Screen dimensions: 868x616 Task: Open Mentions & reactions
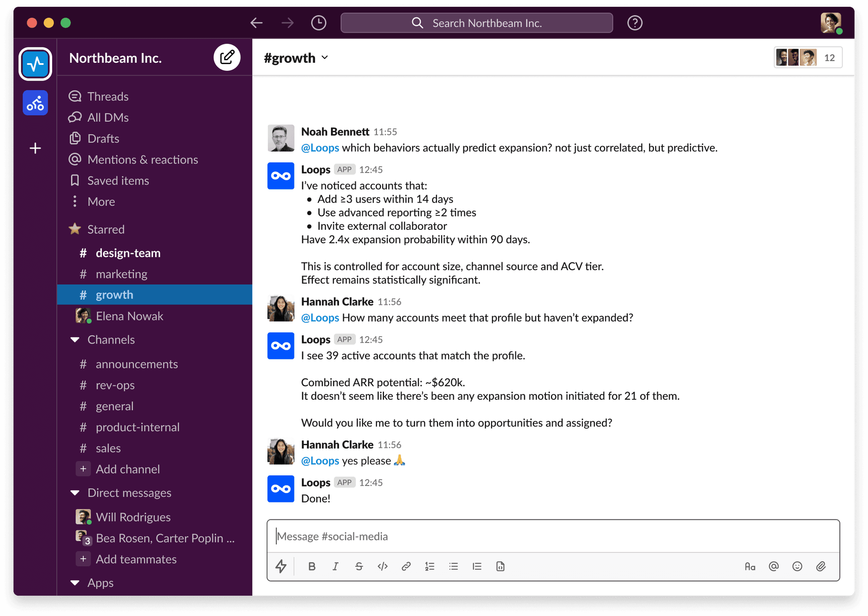[x=142, y=159]
